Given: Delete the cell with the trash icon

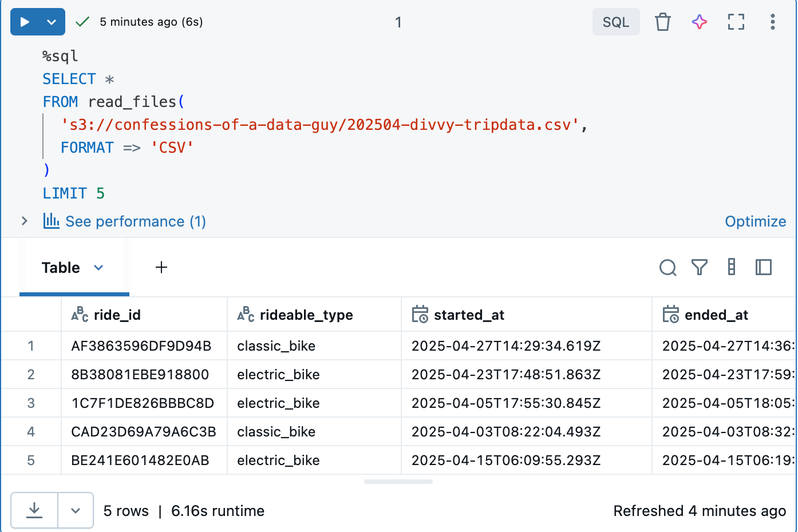Looking at the screenshot, I should [x=663, y=22].
